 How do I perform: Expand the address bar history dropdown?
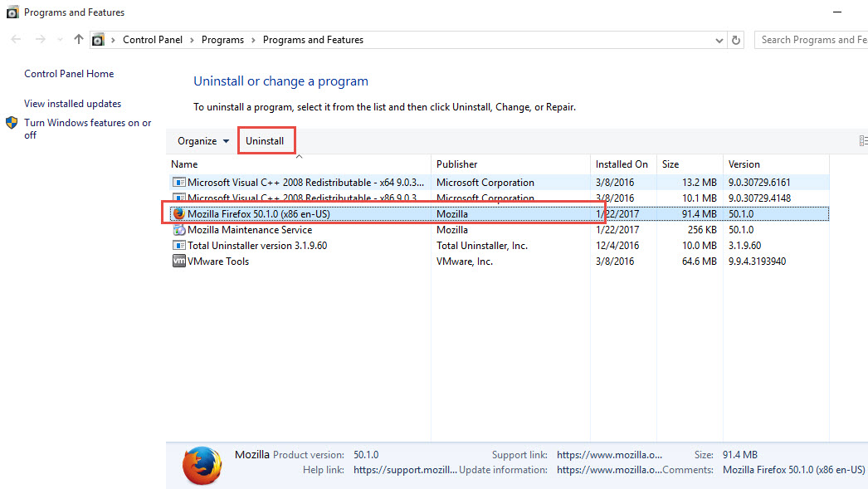coord(719,41)
